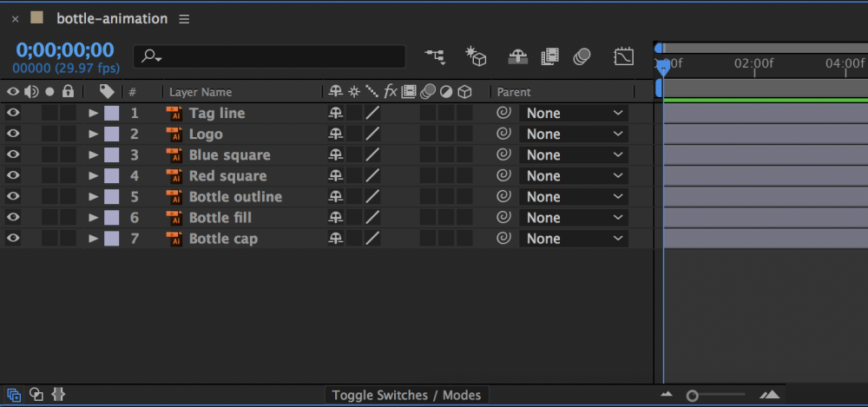Toggle the shy switch on Logo layer
This screenshot has width=868, height=407.
pos(335,134)
